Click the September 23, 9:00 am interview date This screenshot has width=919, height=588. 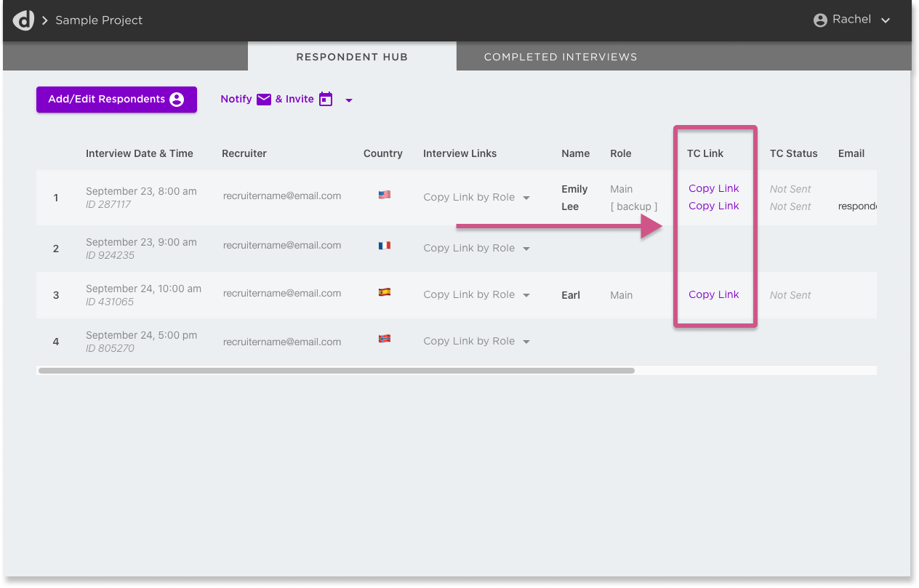coord(141,242)
